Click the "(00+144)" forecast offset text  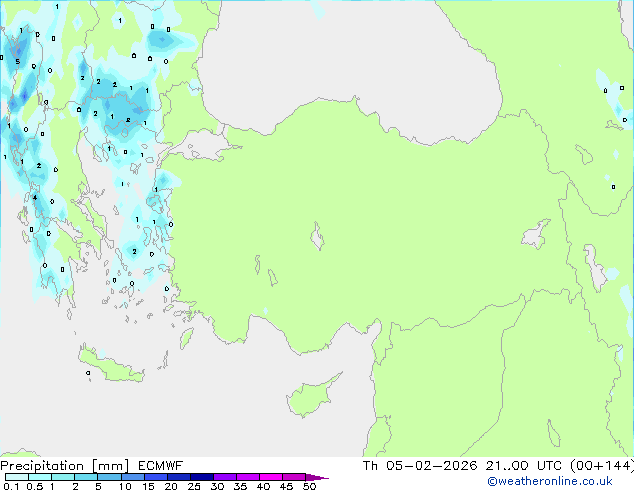602,466
